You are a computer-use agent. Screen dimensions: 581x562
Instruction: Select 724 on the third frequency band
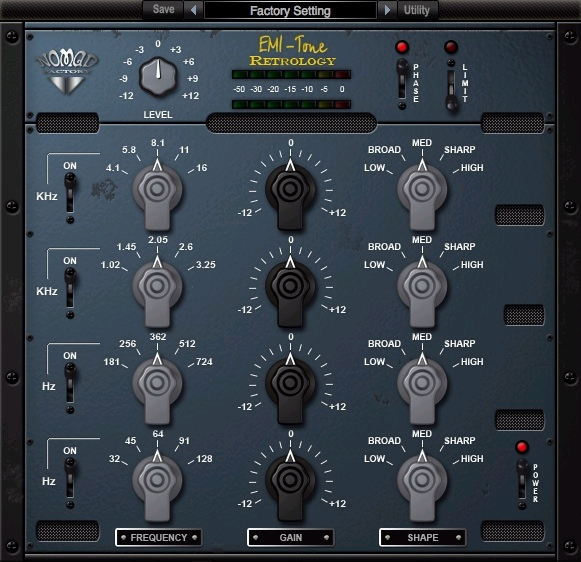pyautogui.click(x=204, y=362)
